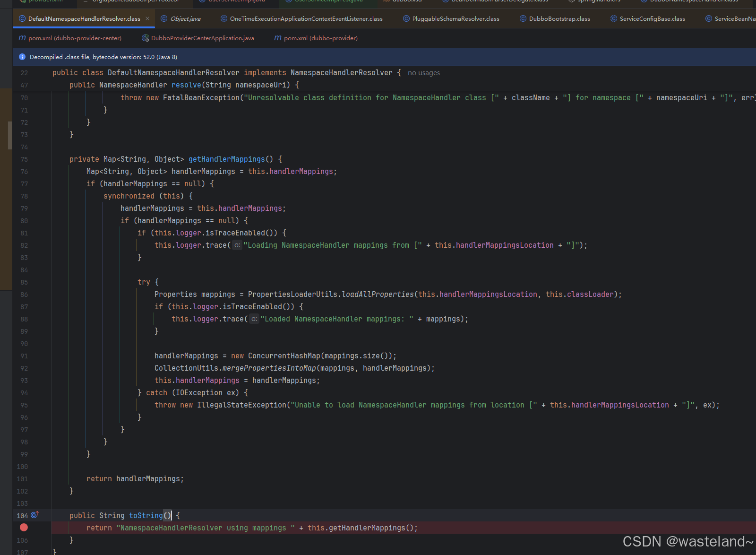Click the Spring Boot icon on DubboProviderCenterApplication.java tab
The image size is (756, 555).
click(x=145, y=38)
